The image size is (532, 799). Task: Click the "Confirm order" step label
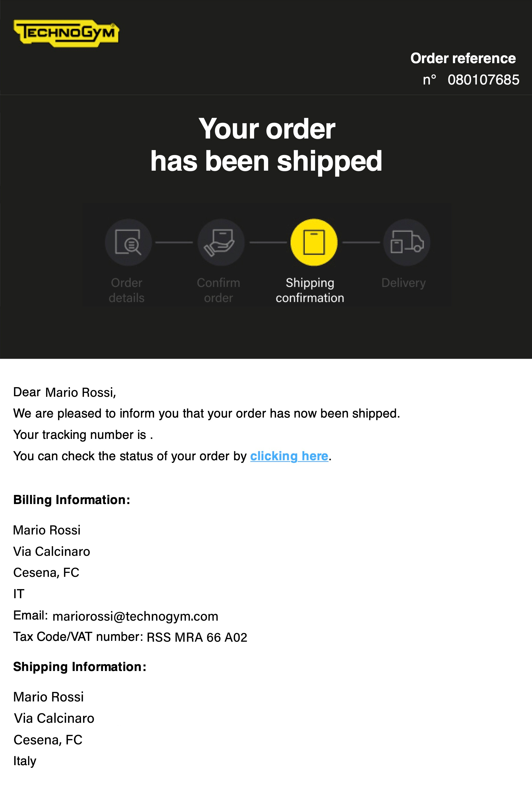point(218,290)
